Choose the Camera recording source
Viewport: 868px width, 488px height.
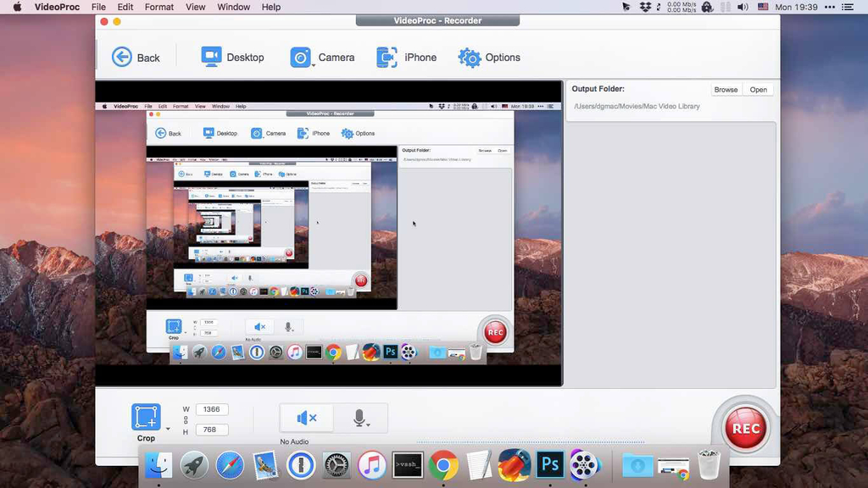[300, 57]
